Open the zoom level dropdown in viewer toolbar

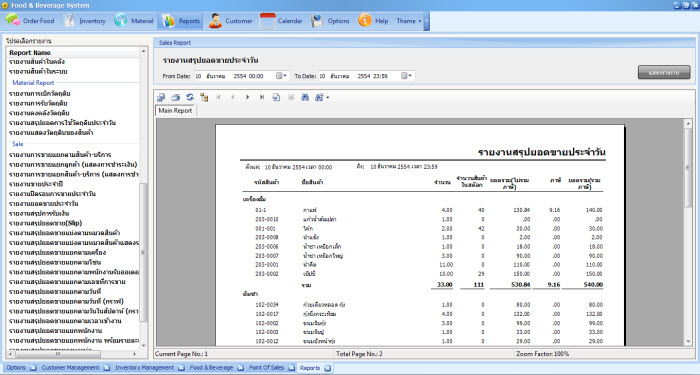pyautogui.click(x=322, y=97)
